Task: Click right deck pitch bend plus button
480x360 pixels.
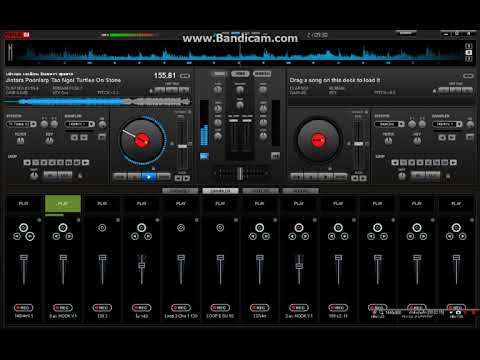Action: tap(363, 178)
